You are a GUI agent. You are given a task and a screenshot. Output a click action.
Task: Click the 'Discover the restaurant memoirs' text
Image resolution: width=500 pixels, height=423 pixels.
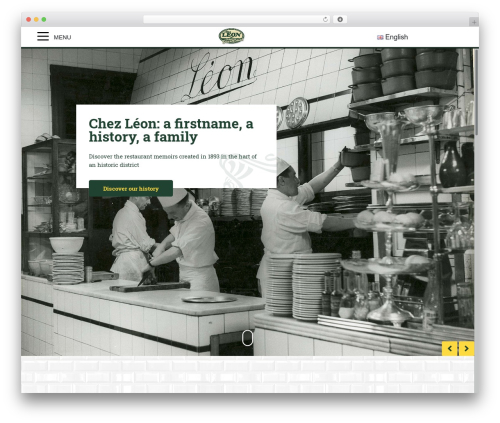[x=173, y=161]
